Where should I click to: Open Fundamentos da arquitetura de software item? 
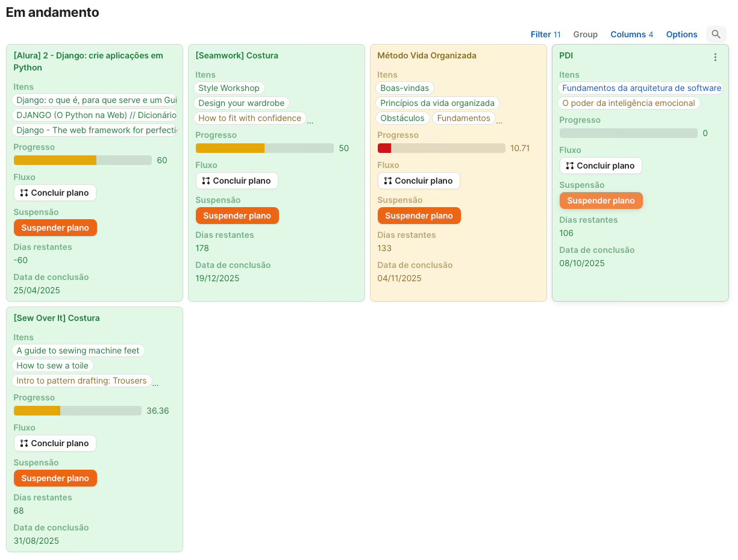click(x=641, y=88)
